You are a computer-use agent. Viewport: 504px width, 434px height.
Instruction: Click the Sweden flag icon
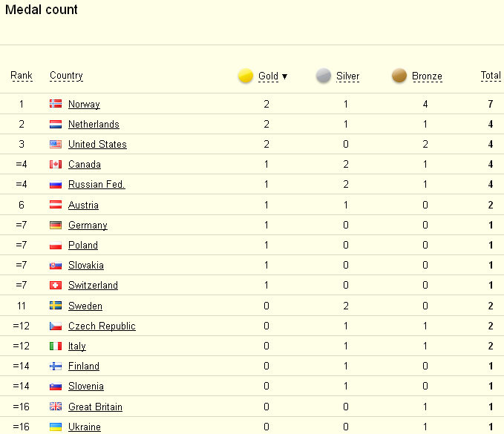56,306
